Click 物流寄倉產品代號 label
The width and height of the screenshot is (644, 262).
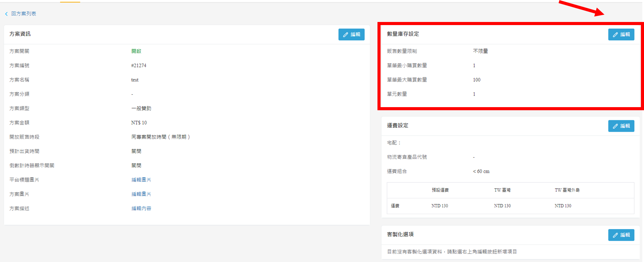click(x=407, y=157)
